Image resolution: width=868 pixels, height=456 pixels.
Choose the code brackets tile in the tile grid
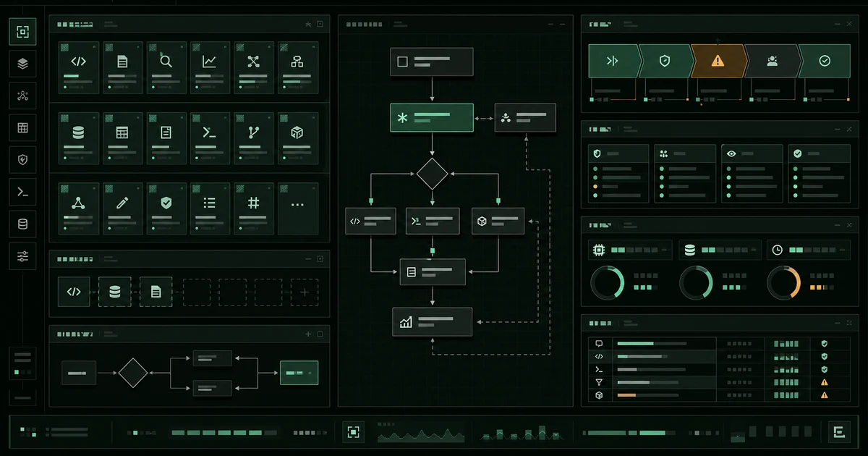click(79, 67)
